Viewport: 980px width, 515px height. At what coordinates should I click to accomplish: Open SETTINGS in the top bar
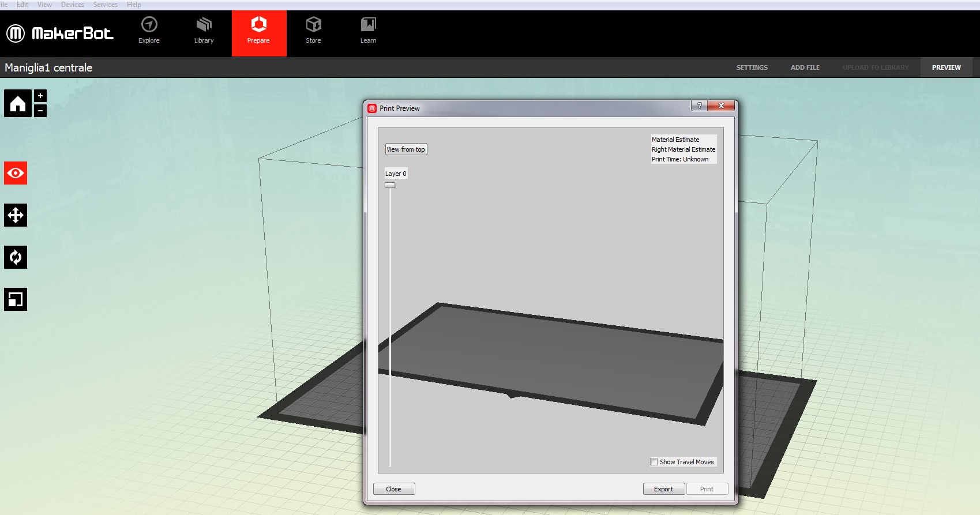pyautogui.click(x=752, y=67)
